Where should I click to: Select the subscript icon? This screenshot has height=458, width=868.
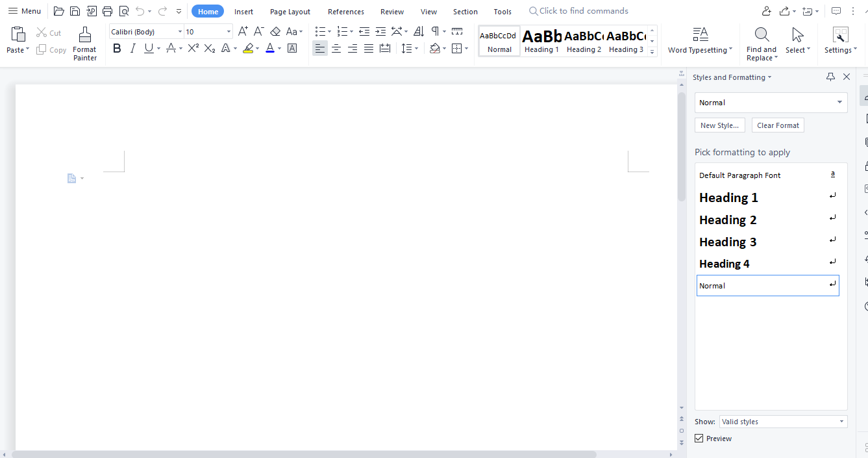(209, 47)
